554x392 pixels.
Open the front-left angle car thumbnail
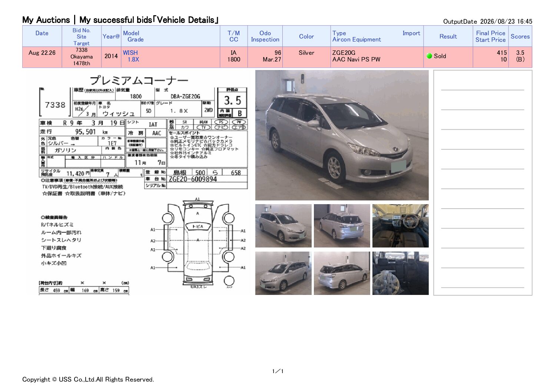(283, 226)
